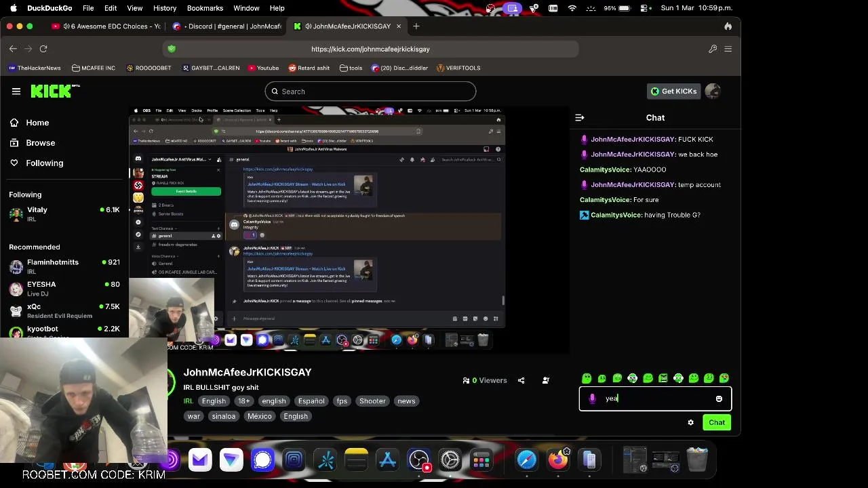Open Firefox from the Dock
This screenshot has width=868, height=488.
point(558,461)
